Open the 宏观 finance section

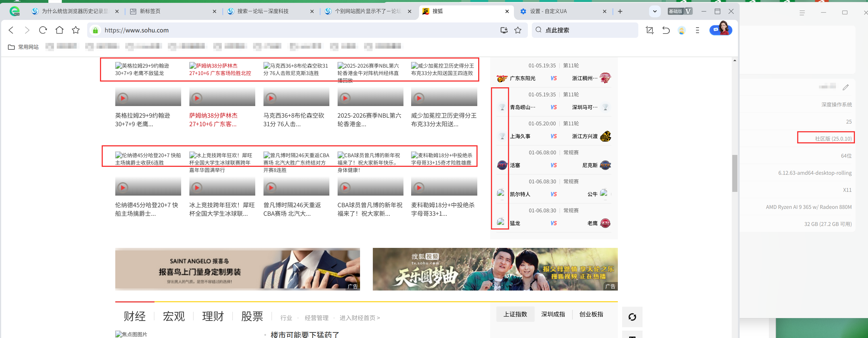click(174, 316)
